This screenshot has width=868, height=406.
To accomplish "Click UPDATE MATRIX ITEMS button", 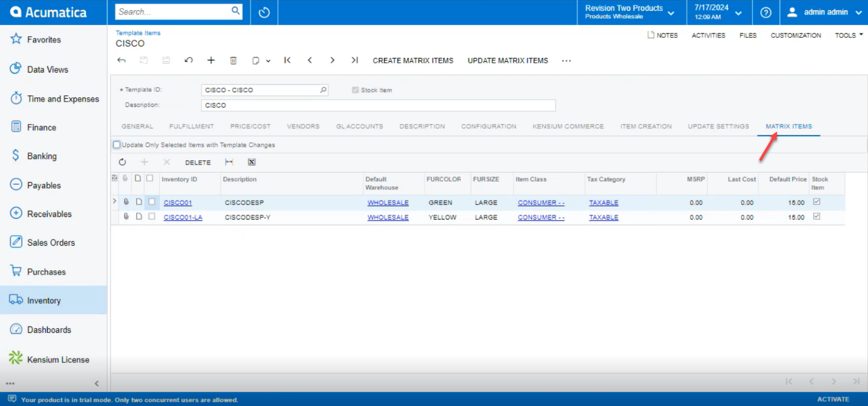I will pos(508,61).
